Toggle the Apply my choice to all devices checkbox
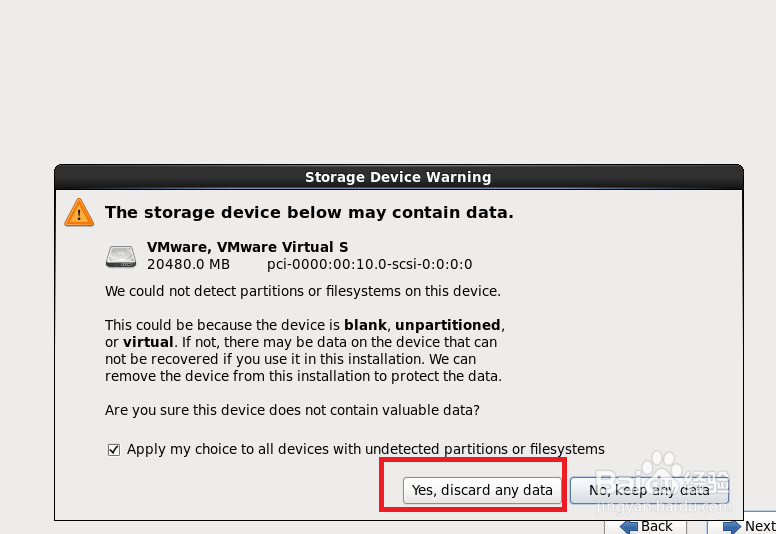This screenshot has width=776, height=534. pos(114,450)
